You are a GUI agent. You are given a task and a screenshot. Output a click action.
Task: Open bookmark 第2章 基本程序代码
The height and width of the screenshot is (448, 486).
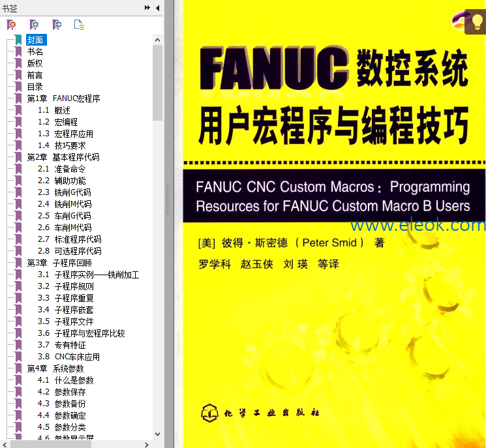click(x=63, y=157)
